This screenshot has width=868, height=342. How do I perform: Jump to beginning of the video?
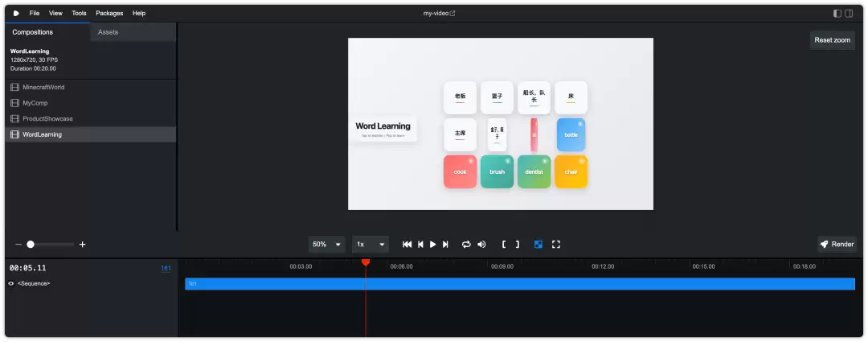[x=407, y=245]
